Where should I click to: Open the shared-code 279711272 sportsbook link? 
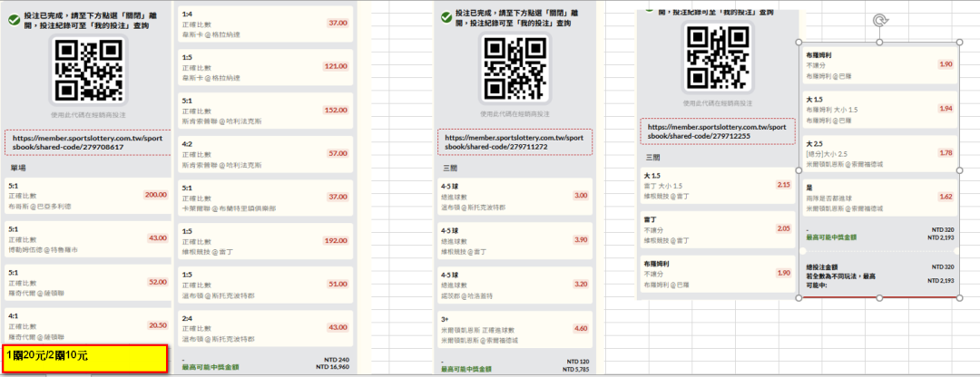pyautogui.click(x=514, y=142)
